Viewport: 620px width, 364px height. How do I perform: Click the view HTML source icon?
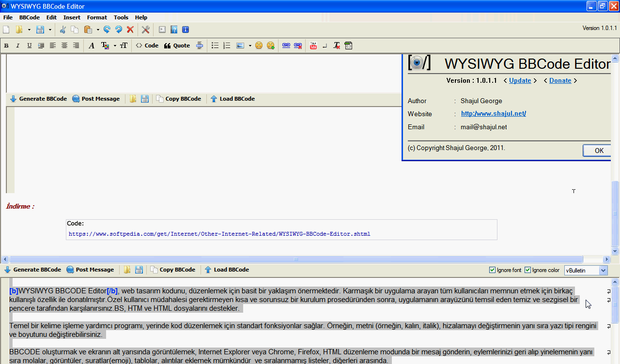point(348,46)
